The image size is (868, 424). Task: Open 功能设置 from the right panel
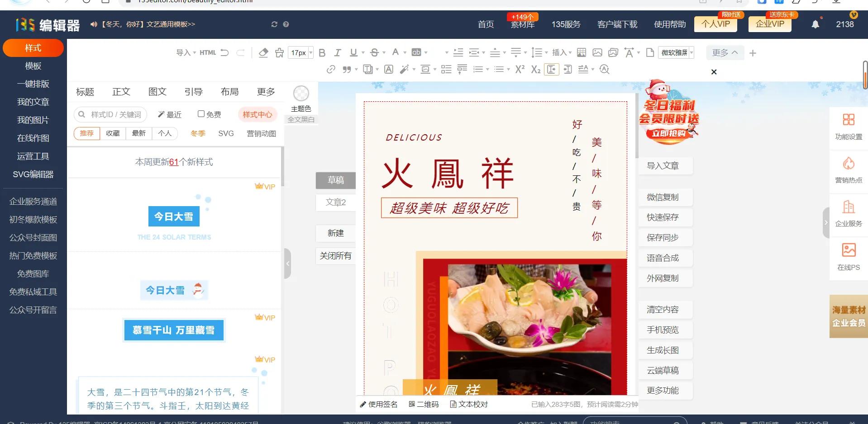tap(848, 128)
